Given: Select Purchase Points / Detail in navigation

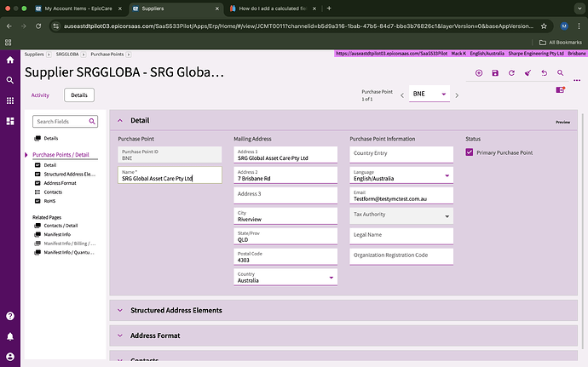Looking at the screenshot, I should pos(61,154).
